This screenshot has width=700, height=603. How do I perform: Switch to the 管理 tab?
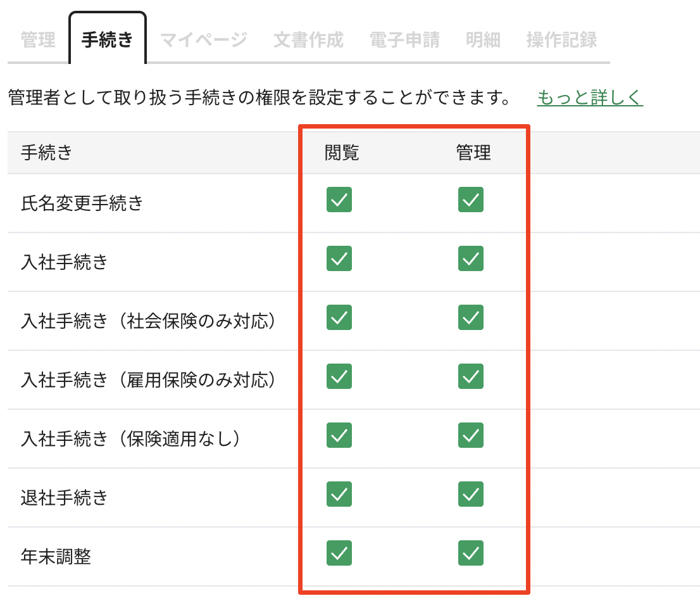[38, 40]
